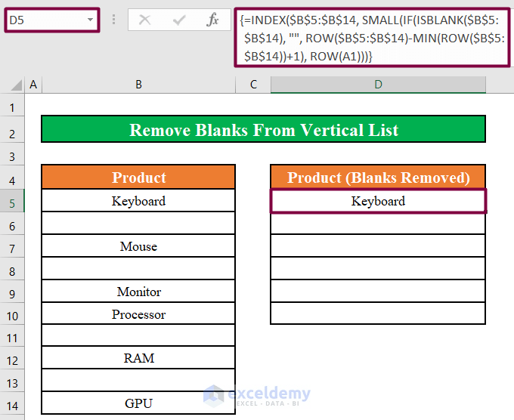This screenshot has height=420, width=514.
Task: Select empty cell D10 in result column
Action: (378, 313)
